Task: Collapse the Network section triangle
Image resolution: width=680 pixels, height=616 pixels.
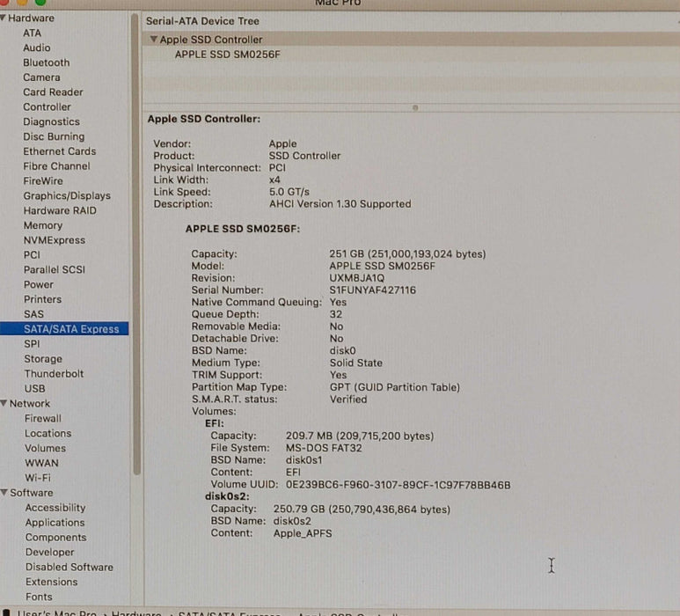Action: tap(4, 403)
